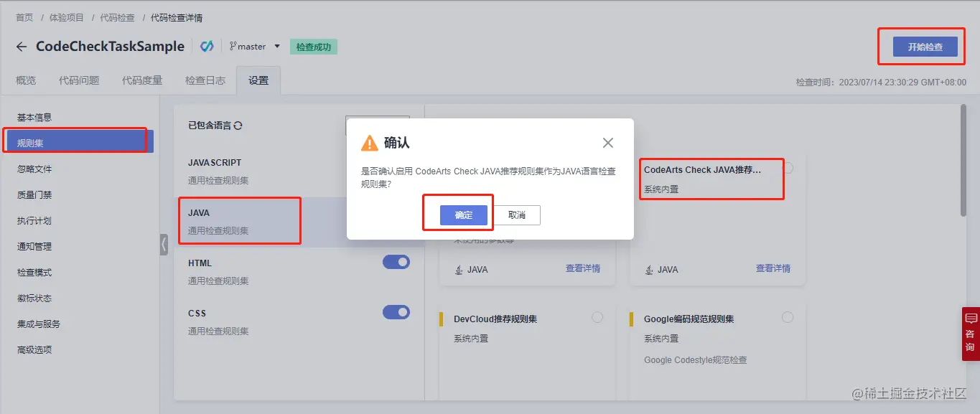Select the DevCloud推荐规则集 radio button
The height and width of the screenshot is (414, 980).
click(597, 317)
